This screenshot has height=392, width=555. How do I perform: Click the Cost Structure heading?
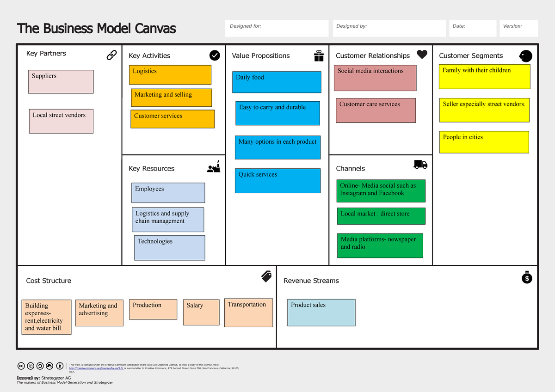pos(49,281)
